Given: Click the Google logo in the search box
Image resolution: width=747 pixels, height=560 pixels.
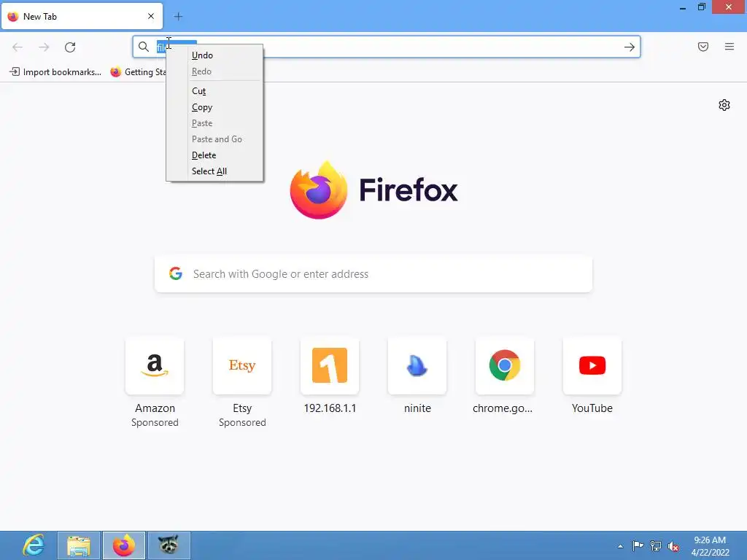Looking at the screenshot, I should point(176,273).
